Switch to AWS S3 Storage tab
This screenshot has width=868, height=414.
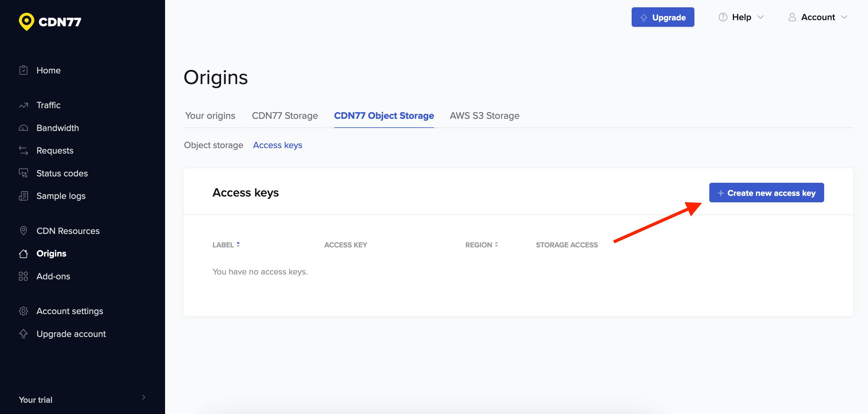tap(485, 116)
